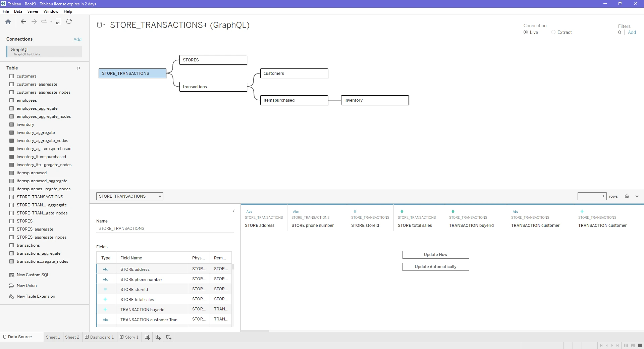Image resolution: width=644 pixels, height=349 pixels.
Task: Select the GraphQL connection
Action: pyautogui.click(x=44, y=51)
